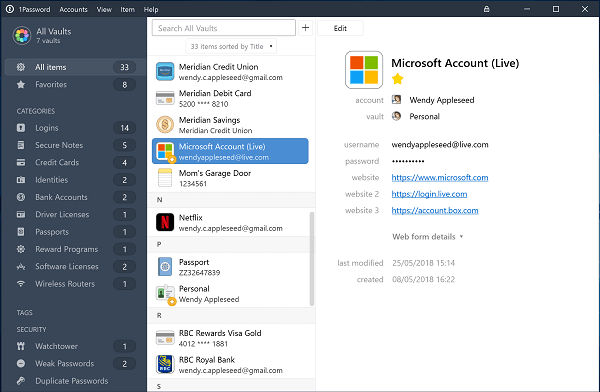Image resolution: width=600 pixels, height=392 pixels.
Task: Open https://www.microsoft.com link
Action: [440, 177]
